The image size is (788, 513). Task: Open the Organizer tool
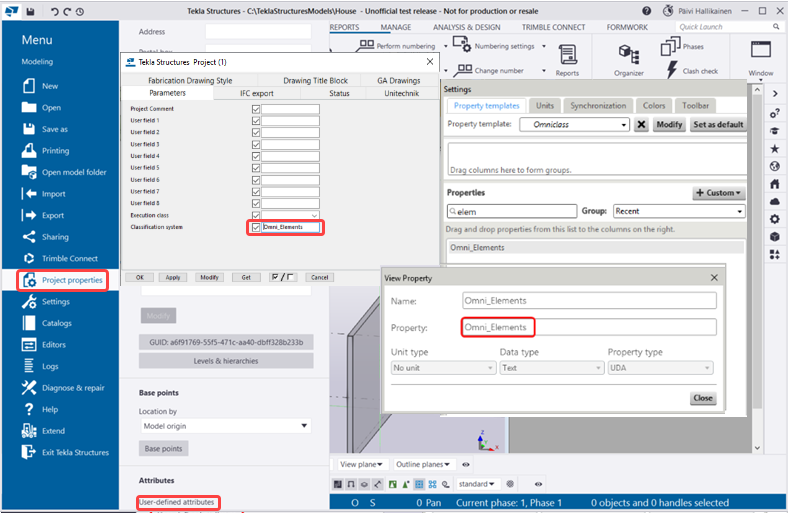point(629,57)
